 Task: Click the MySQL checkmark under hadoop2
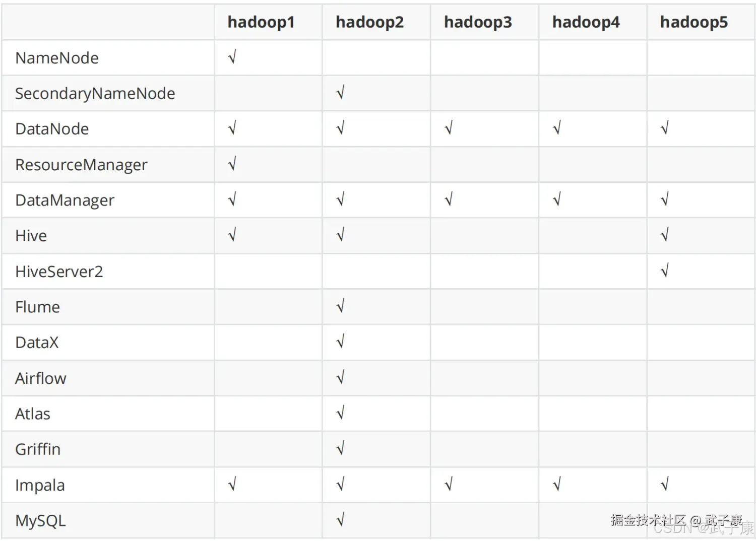[341, 520]
